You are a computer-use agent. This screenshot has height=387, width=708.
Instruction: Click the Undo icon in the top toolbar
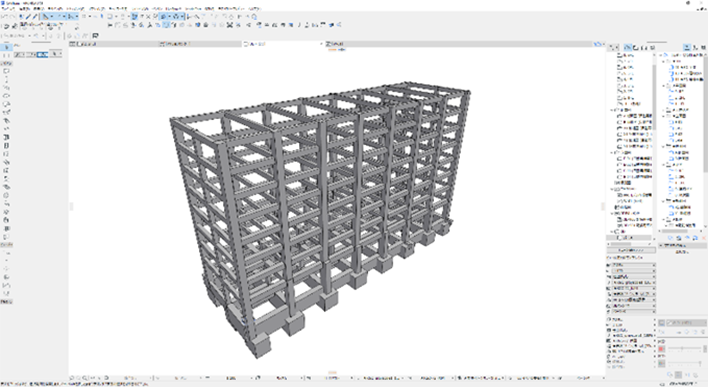tap(5, 17)
